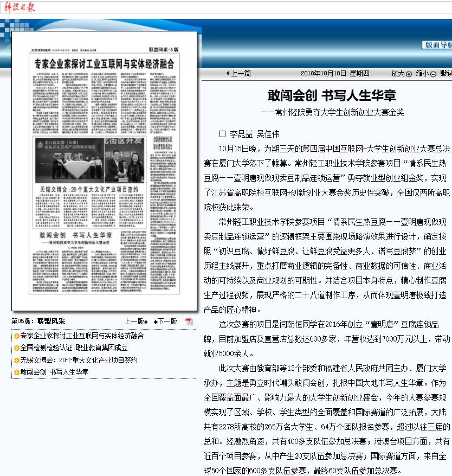This screenshot has width=452, height=476.
Task: Go to previous article 上一篇
Action: tap(239, 73)
